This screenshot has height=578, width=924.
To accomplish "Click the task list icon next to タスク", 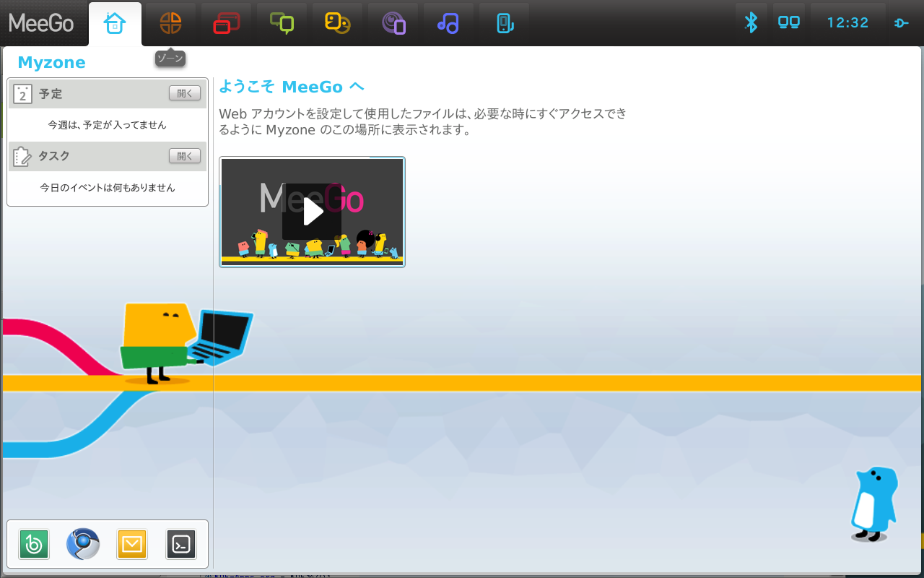I will (23, 156).
